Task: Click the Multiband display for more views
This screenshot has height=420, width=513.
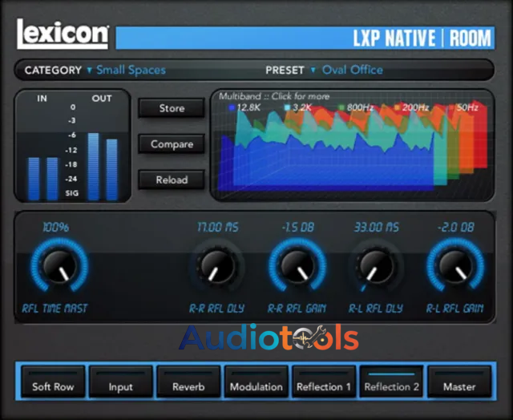Action: tap(353, 145)
